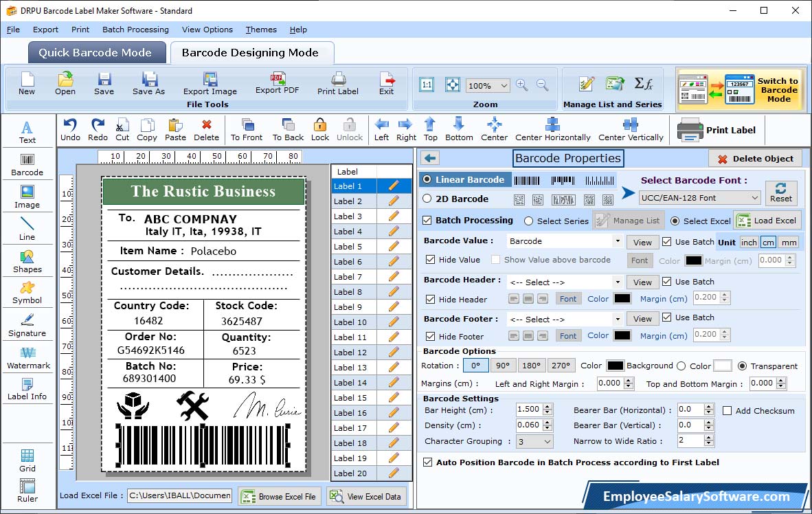Viewport: 812px width, 514px height.
Task: Select Transparent background radio
Action: (742, 366)
